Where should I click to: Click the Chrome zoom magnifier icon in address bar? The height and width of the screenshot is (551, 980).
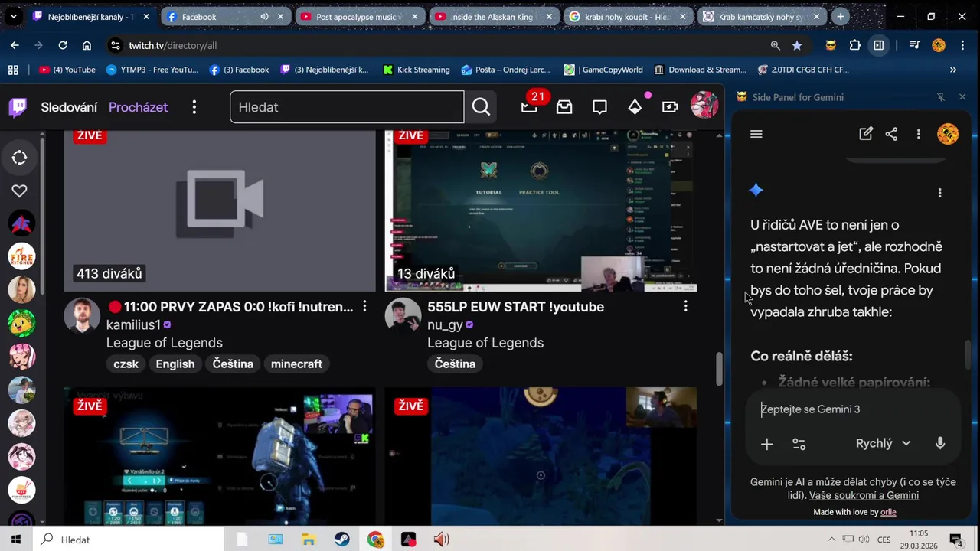click(x=776, y=45)
